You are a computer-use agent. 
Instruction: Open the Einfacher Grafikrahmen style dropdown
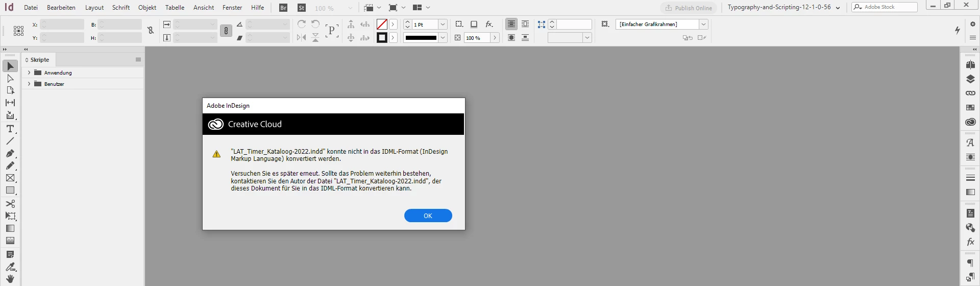pyautogui.click(x=703, y=24)
